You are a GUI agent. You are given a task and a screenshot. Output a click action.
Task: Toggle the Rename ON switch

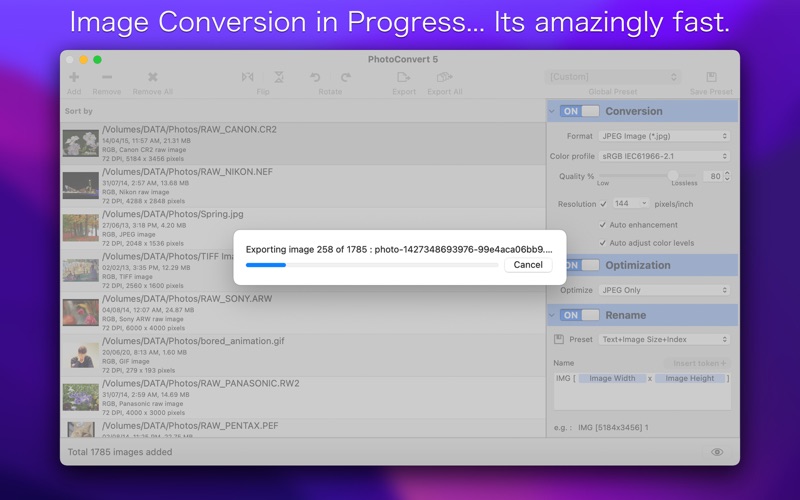(x=579, y=315)
